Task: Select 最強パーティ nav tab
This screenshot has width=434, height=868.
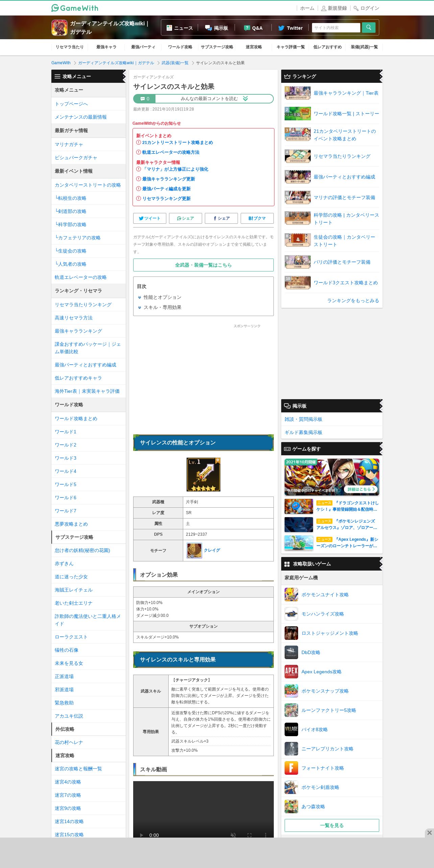Action: pos(143,47)
